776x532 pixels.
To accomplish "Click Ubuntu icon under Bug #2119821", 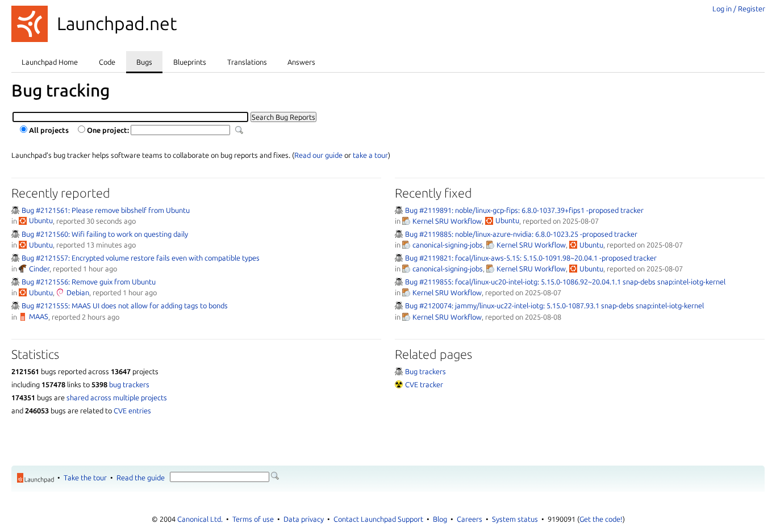I will (x=573, y=269).
